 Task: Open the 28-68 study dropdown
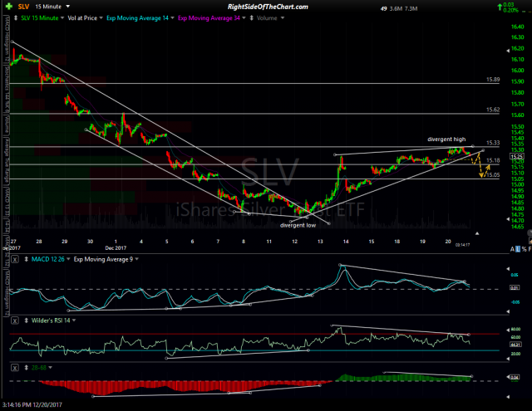tap(50, 368)
